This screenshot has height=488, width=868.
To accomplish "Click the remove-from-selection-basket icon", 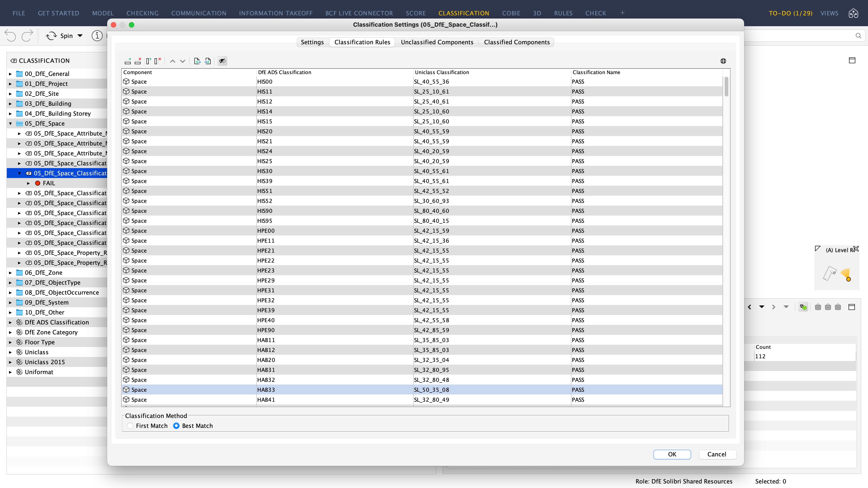I will point(828,307).
